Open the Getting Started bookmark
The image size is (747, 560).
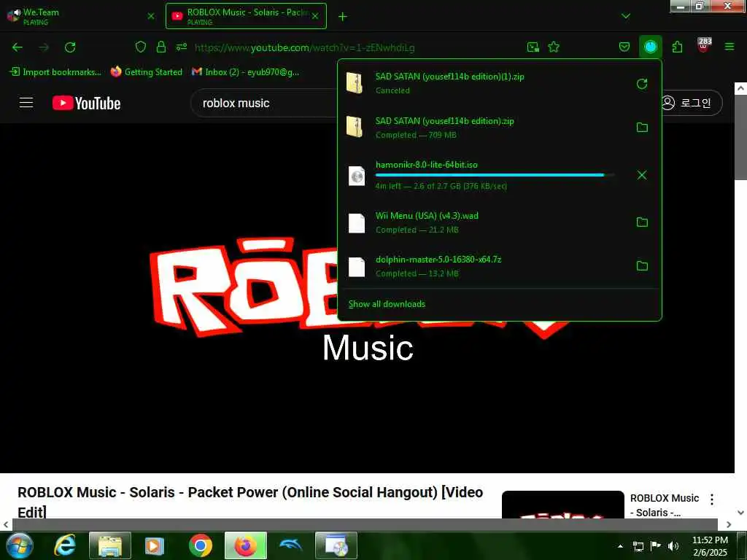[146, 72]
